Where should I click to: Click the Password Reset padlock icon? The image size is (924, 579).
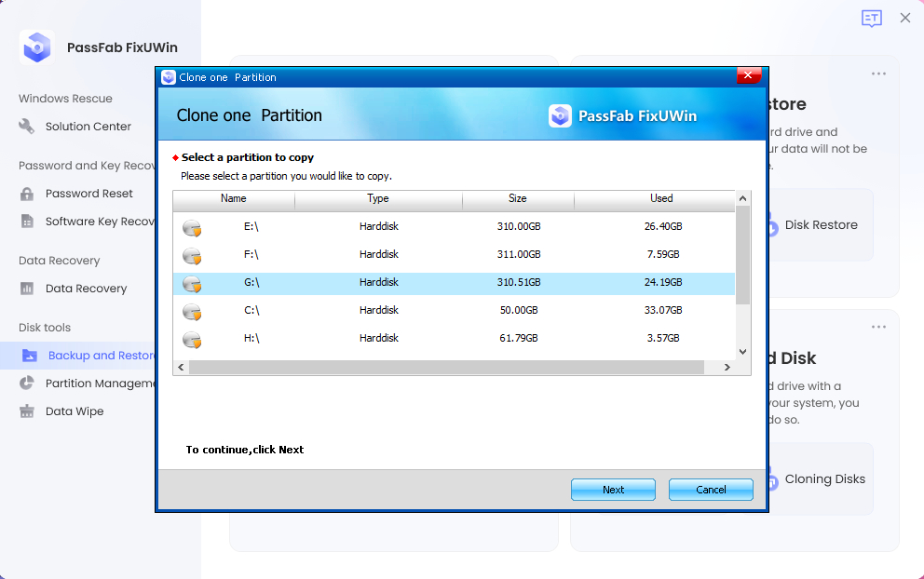27,193
